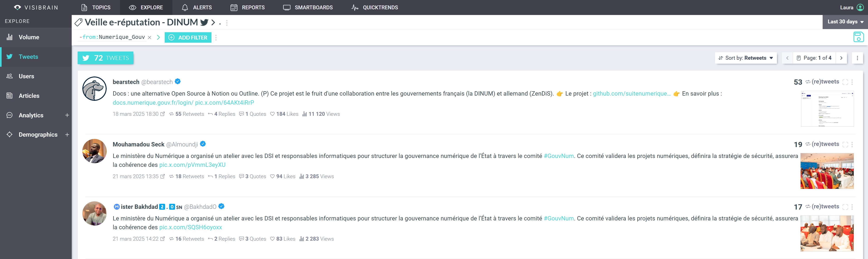The image size is (868, 259).
Task: Go to next page of tweets
Action: tap(841, 58)
